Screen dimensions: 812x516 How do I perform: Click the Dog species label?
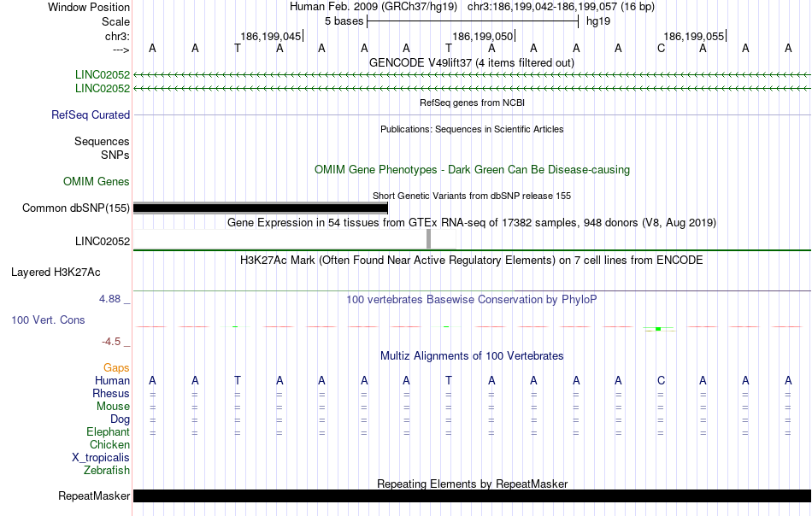[x=121, y=419]
